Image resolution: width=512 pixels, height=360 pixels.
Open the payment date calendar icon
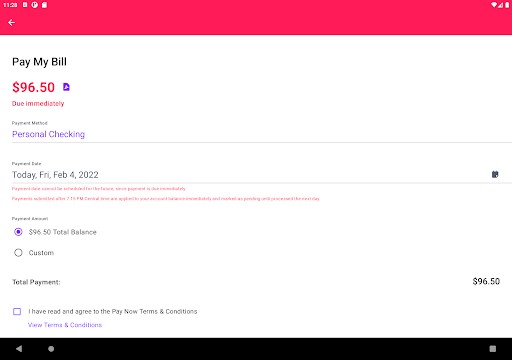(495, 174)
